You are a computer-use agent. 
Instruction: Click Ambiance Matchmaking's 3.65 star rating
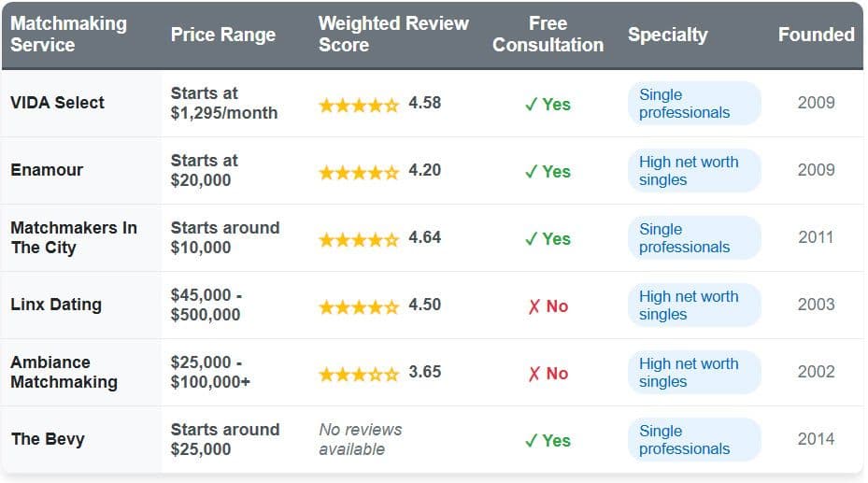[x=359, y=374]
